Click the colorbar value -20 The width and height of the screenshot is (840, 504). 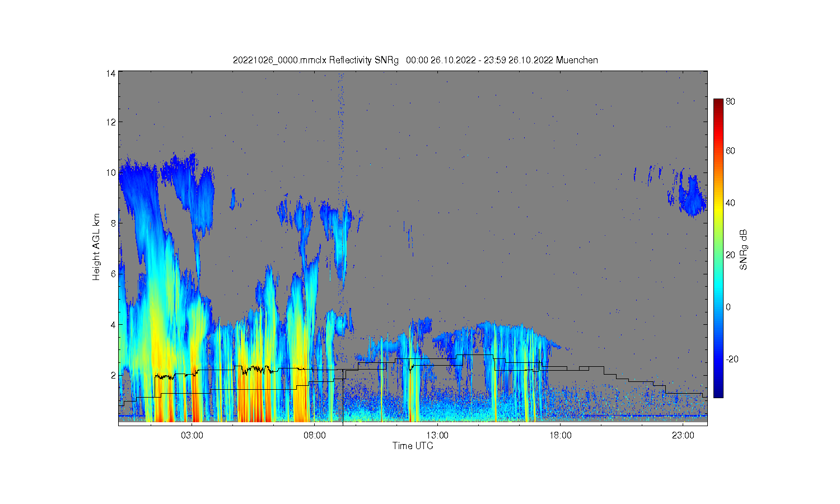coord(731,359)
